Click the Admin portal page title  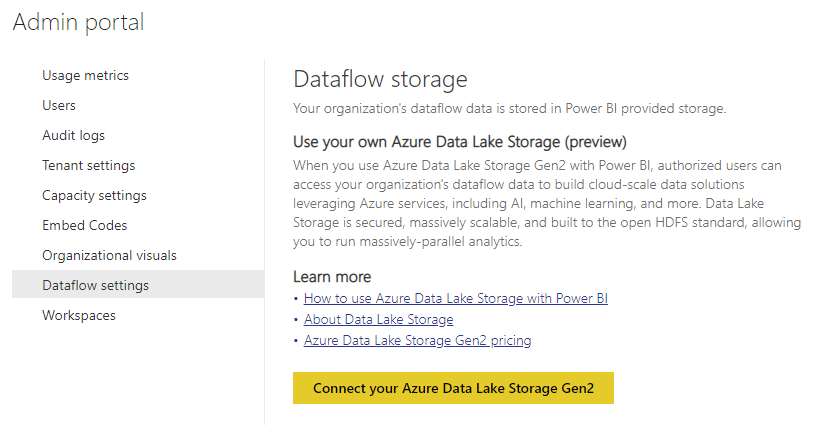[78, 23]
